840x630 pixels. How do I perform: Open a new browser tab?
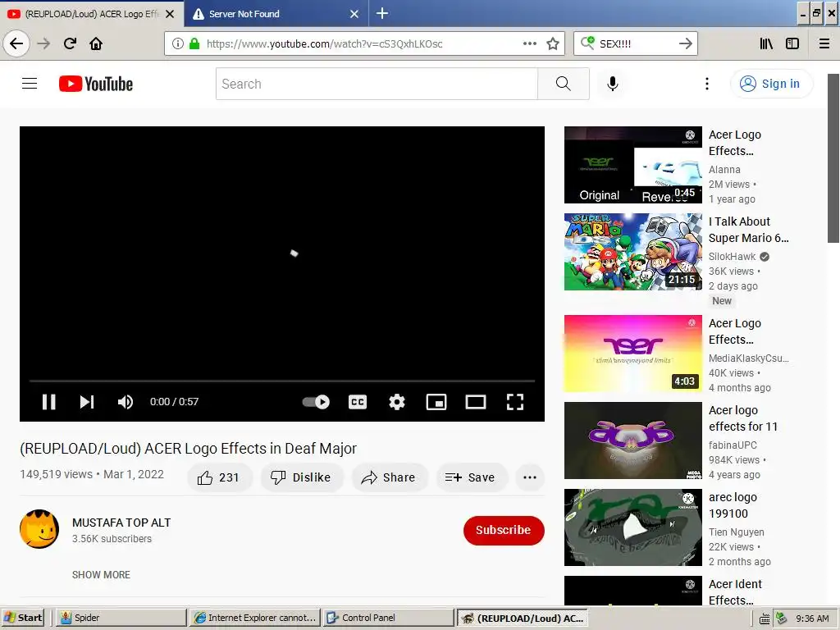[x=382, y=13]
